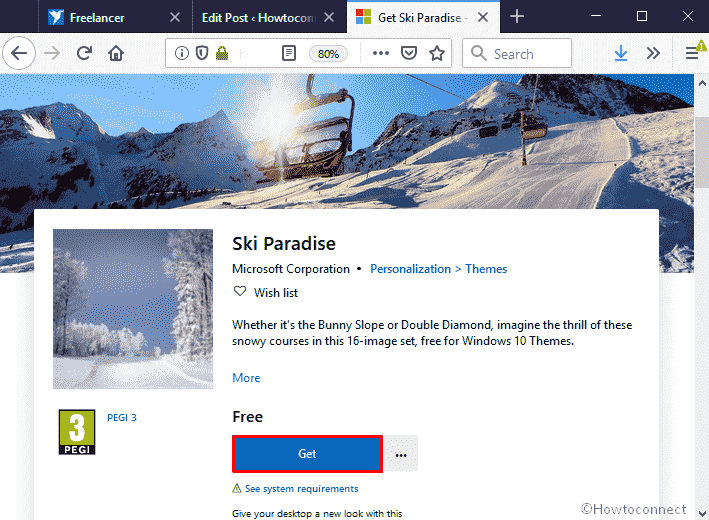Open the tracking protection shield
The image size is (709, 520).
202,53
